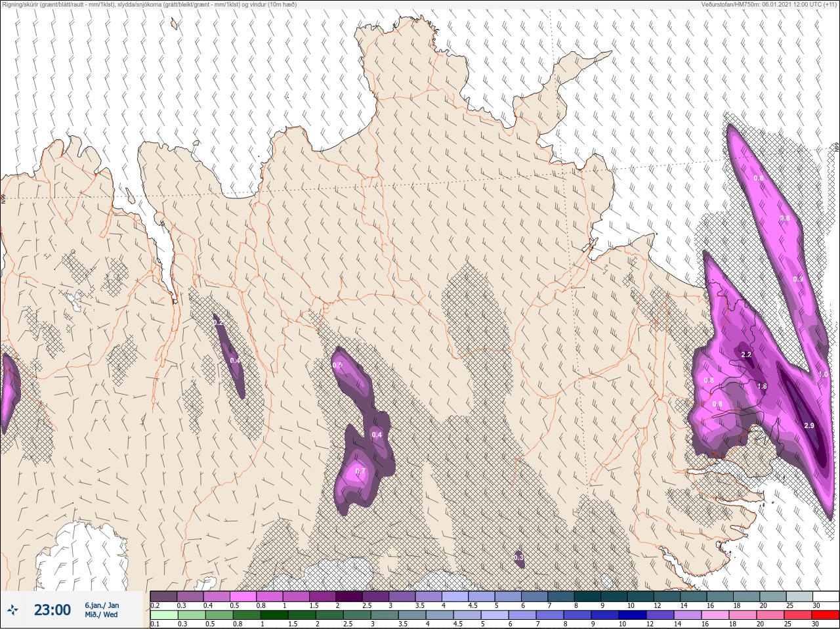Select the 23:00 forecast time display

(x=52, y=610)
